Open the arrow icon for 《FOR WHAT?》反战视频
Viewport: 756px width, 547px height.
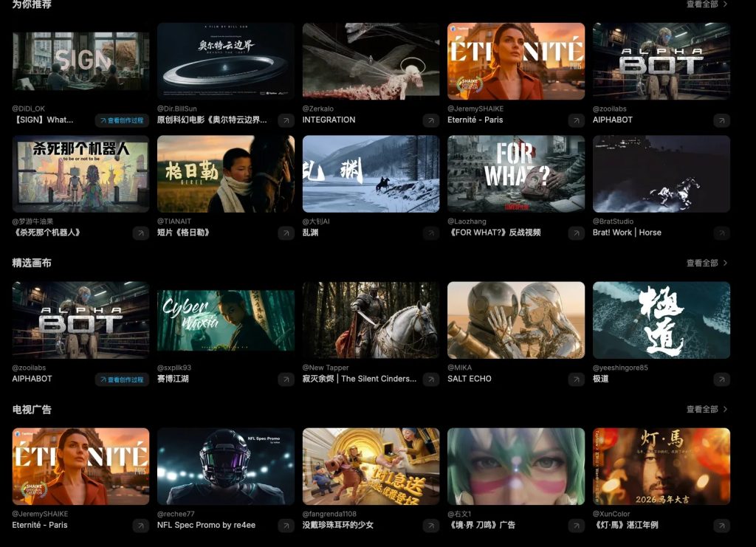coord(576,233)
